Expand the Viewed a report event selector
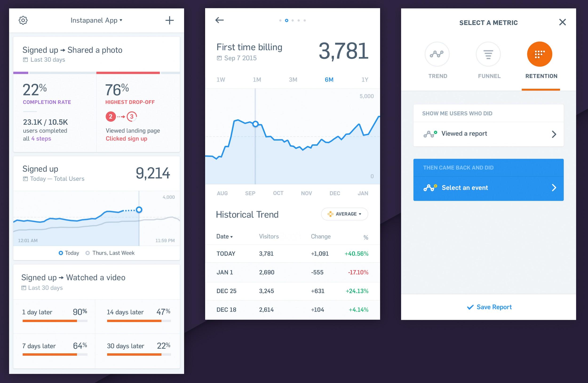 tap(555, 133)
